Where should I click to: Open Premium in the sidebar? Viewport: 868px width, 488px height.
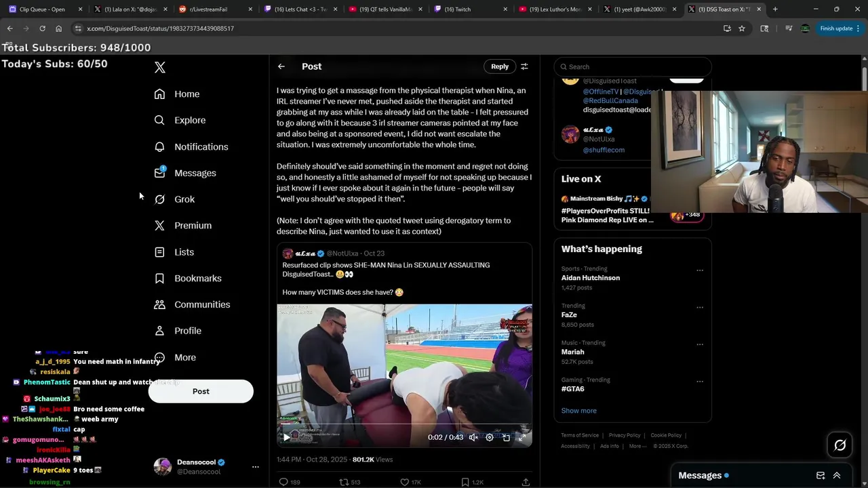182,226
